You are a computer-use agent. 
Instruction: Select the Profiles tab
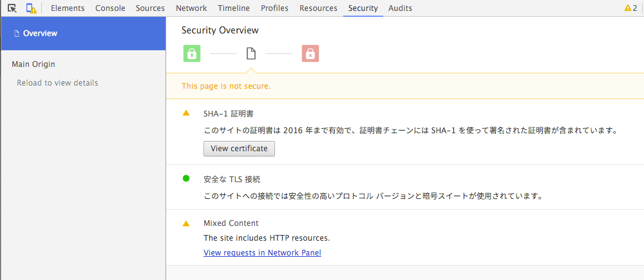[x=275, y=8]
